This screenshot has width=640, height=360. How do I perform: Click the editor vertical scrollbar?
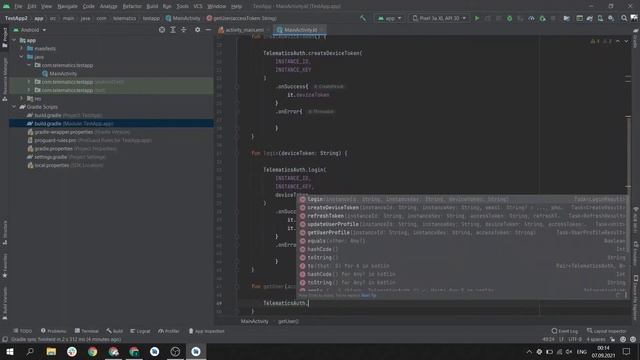pos(628,151)
